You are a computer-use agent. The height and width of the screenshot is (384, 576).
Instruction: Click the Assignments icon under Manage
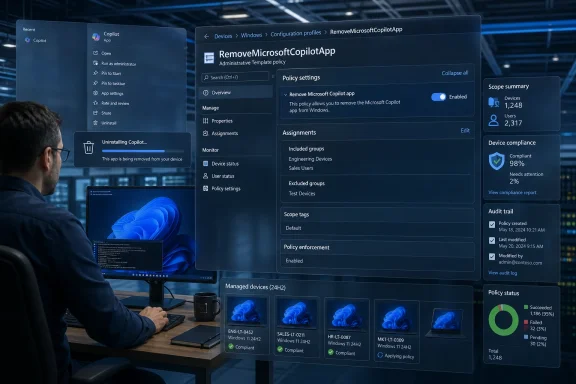206,133
